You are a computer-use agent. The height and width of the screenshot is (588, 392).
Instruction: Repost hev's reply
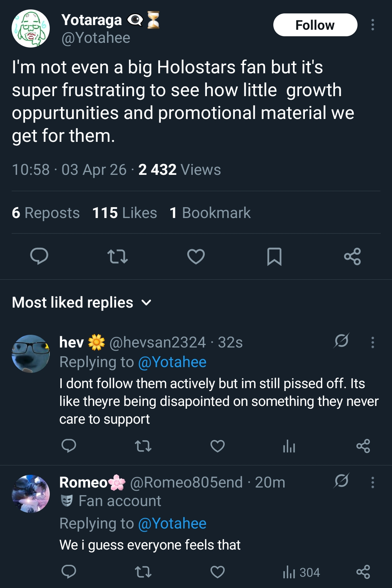143,446
